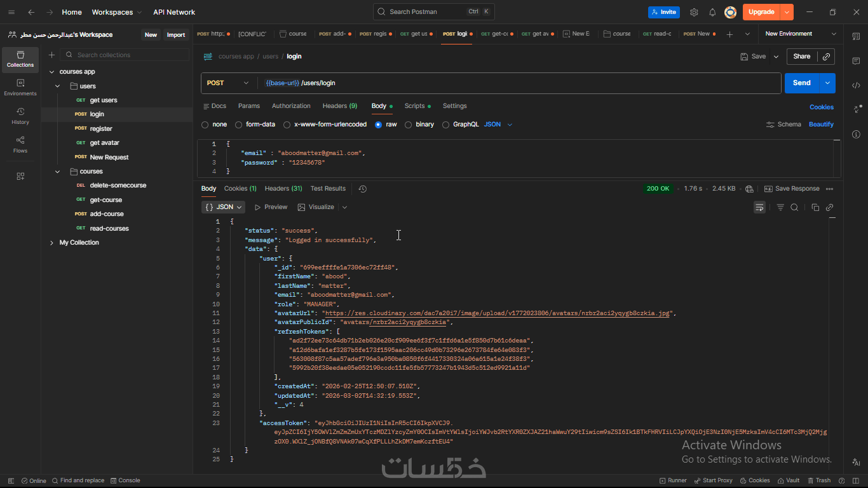This screenshot has width=868, height=488.
Task: Select the GraphQL body radio button
Action: point(446,125)
